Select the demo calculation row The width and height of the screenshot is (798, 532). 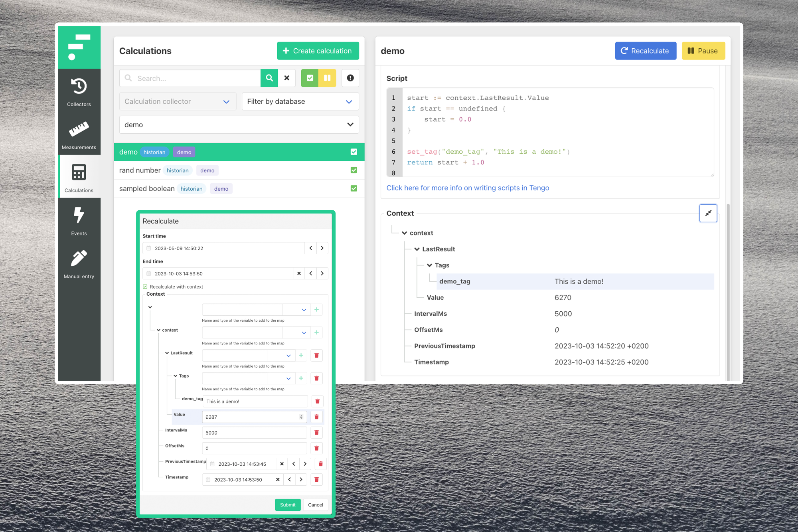point(239,152)
